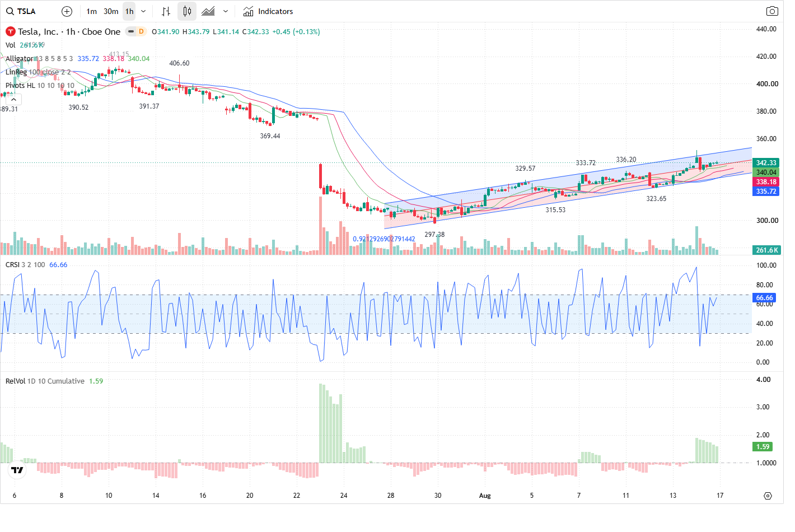This screenshot has height=532, width=795.
Task: Click the 369.44 pivot low label
Action: click(270, 136)
